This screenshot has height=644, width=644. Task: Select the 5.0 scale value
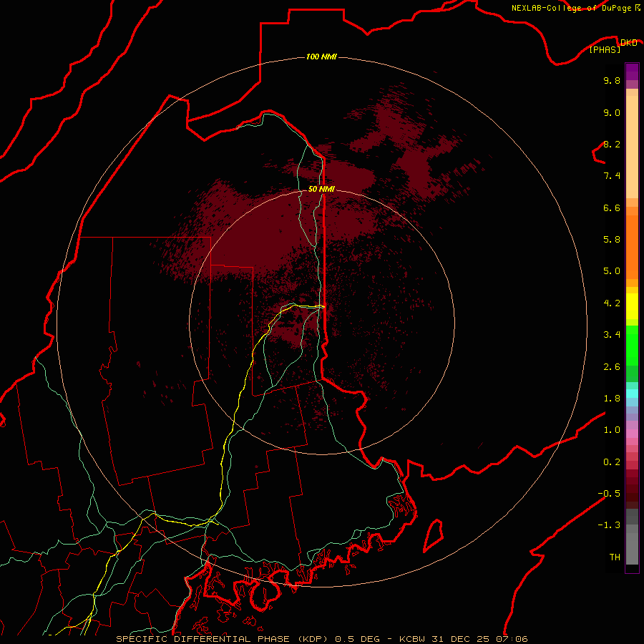coord(612,271)
